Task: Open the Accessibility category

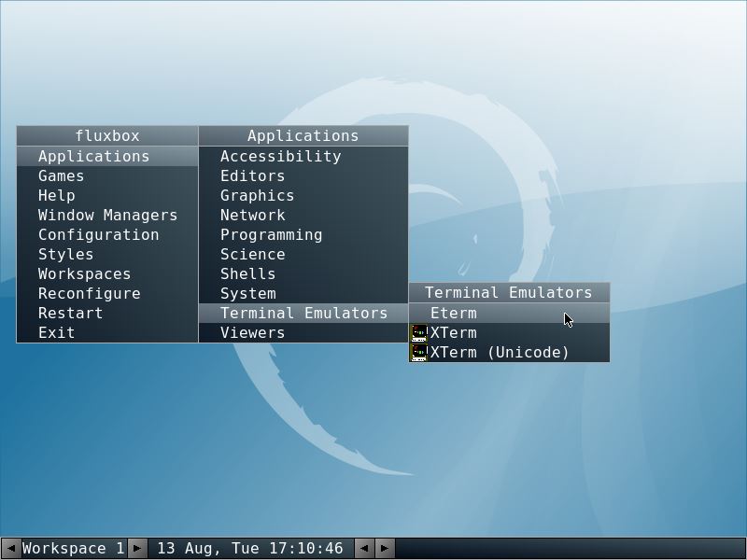Action: pyautogui.click(x=303, y=156)
